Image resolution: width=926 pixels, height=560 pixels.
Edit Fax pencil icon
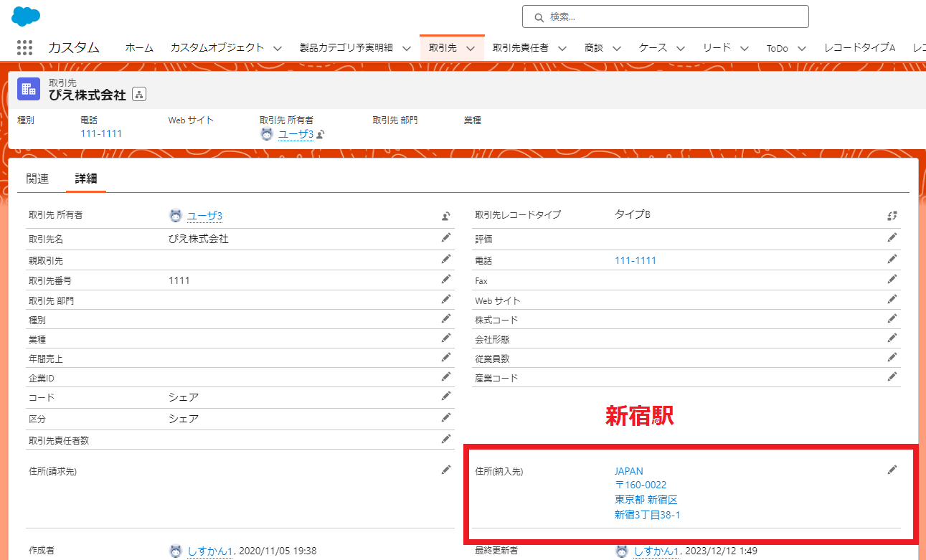coord(892,279)
